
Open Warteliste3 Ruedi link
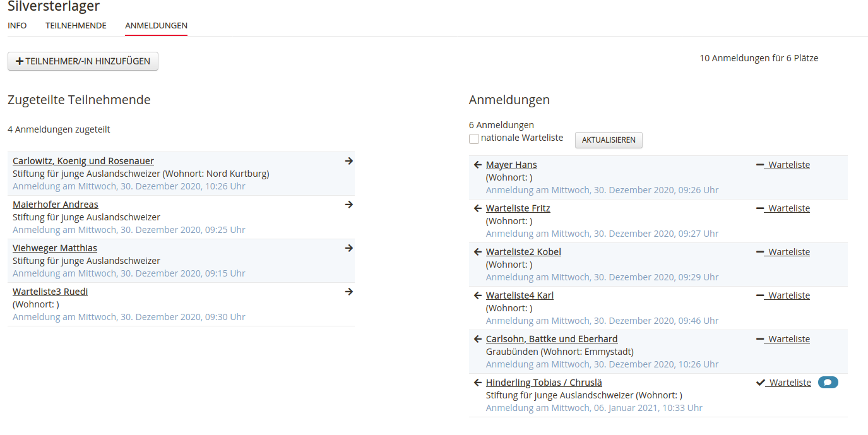click(50, 292)
